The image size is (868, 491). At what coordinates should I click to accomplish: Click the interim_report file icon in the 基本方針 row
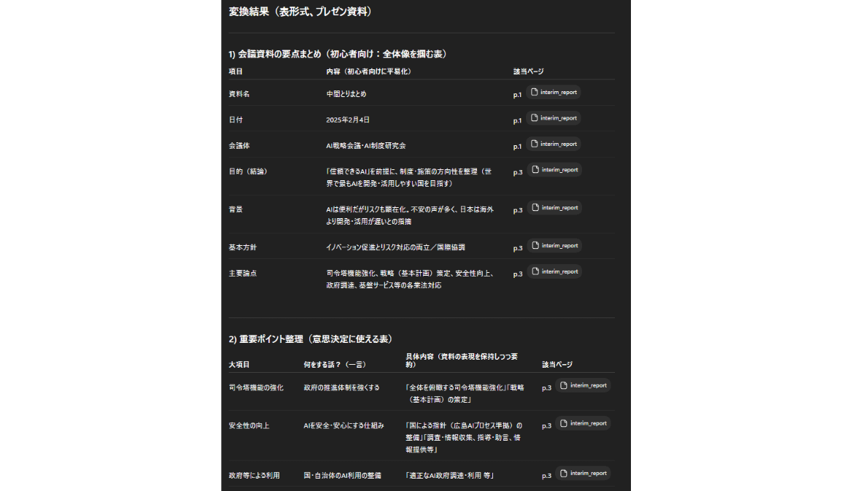point(538,245)
